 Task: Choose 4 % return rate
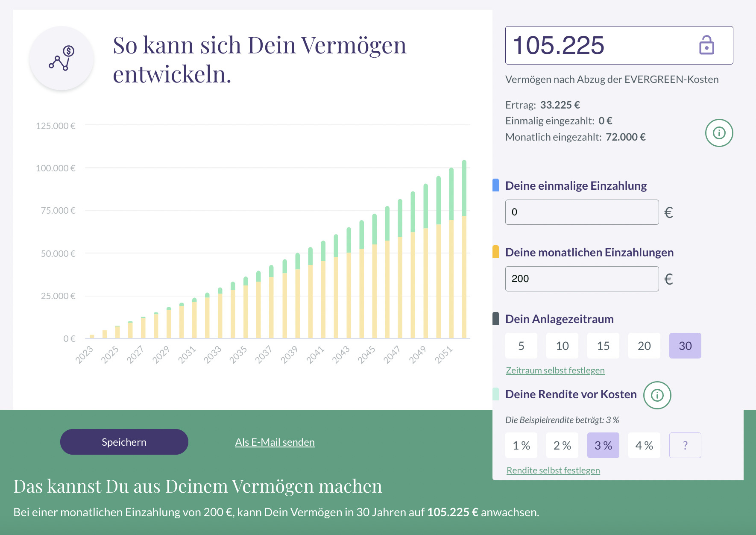click(644, 445)
